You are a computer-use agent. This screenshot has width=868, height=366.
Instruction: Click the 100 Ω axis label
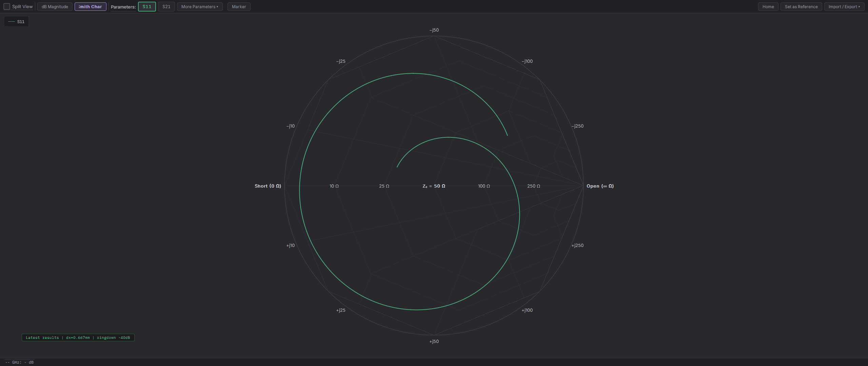(484, 186)
